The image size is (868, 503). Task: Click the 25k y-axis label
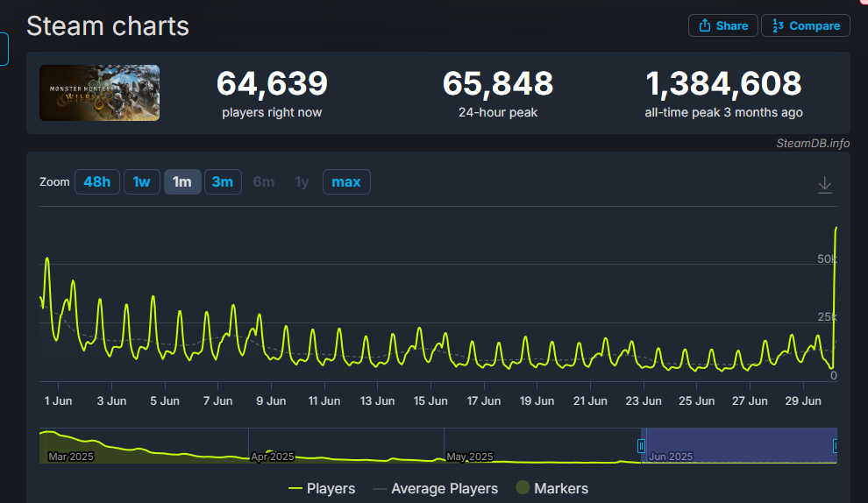(x=827, y=317)
